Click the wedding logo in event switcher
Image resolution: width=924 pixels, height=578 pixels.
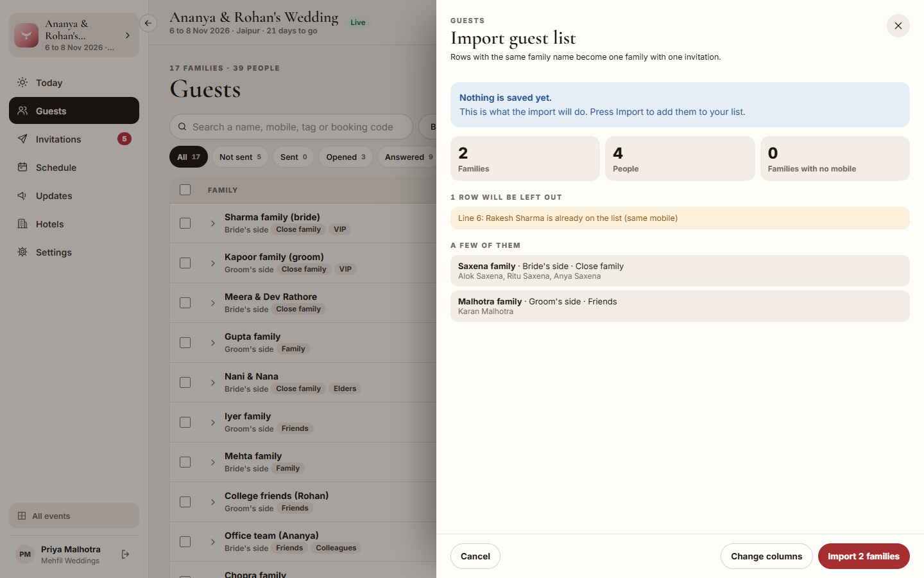[x=26, y=35]
